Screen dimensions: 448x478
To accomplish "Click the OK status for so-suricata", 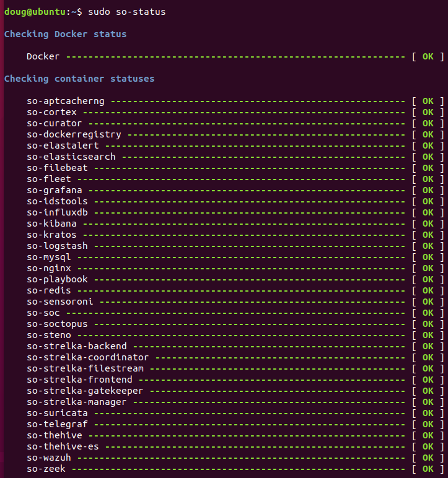I will click(428, 414).
